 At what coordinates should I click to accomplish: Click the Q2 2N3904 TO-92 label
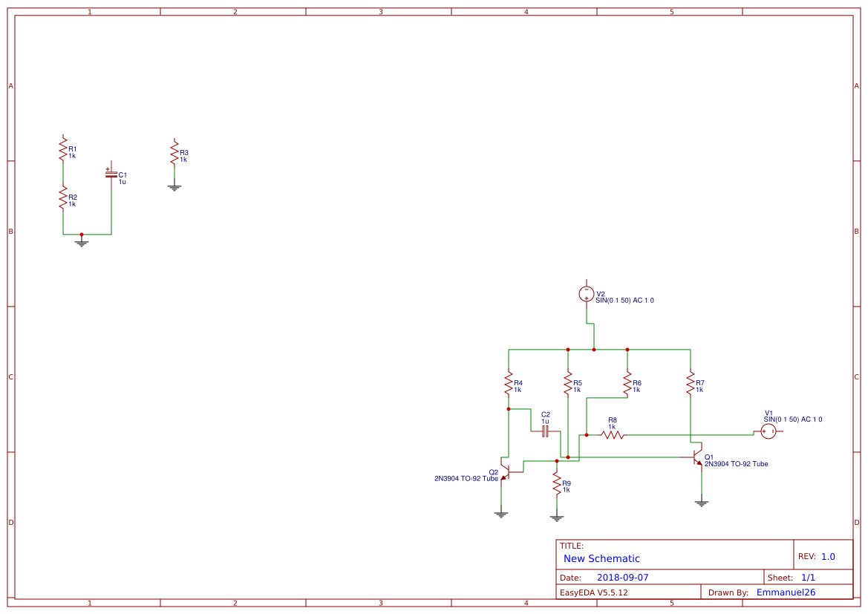(466, 479)
